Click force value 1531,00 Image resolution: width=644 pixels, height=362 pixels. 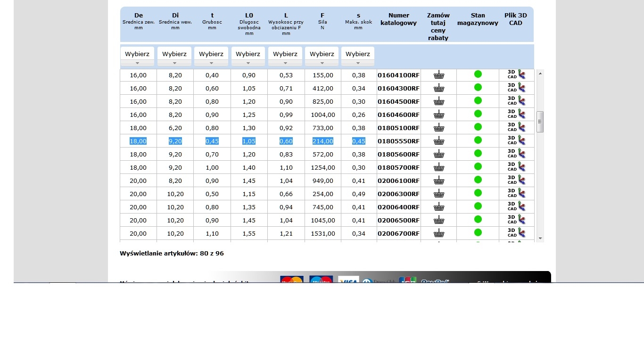point(323,233)
